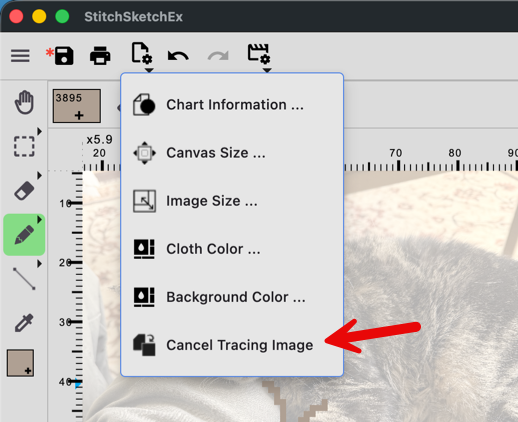Screen dimensions: 518x422
Task: Expand the pencil tool options arrow
Action: tap(40, 219)
